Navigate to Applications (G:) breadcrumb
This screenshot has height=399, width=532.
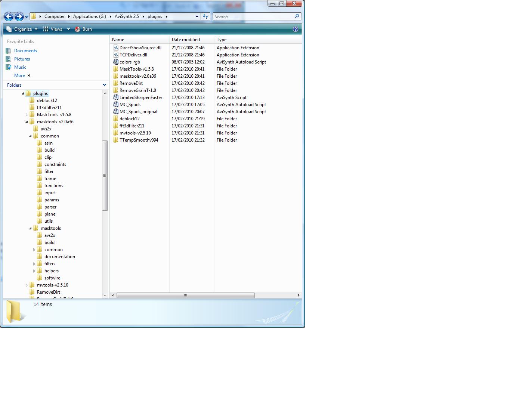click(90, 16)
